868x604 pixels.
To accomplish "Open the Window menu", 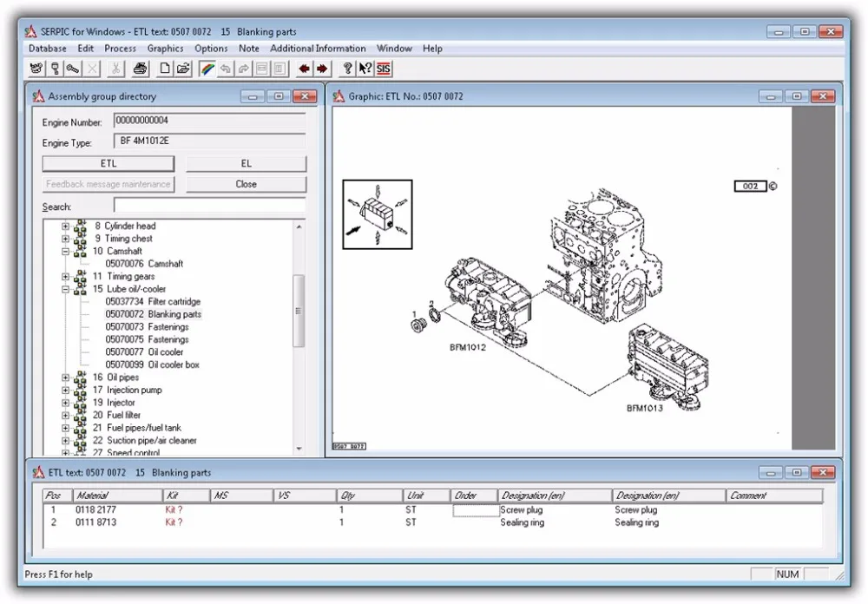I will (x=394, y=49).
